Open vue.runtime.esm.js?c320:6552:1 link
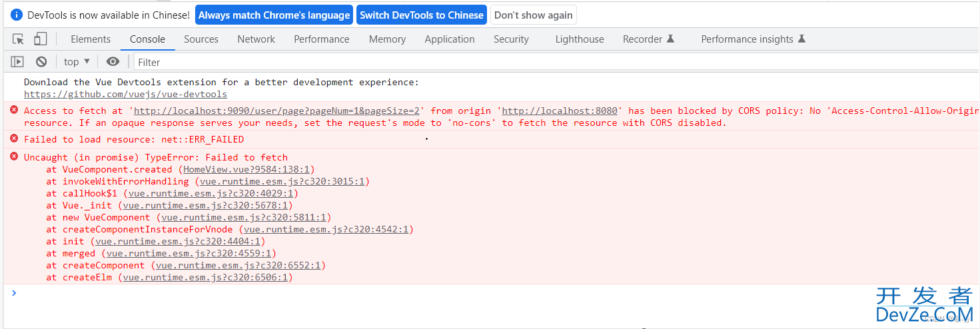Image resolution: width=980 pixels, height=329 pixels. (x=238, y=265)
